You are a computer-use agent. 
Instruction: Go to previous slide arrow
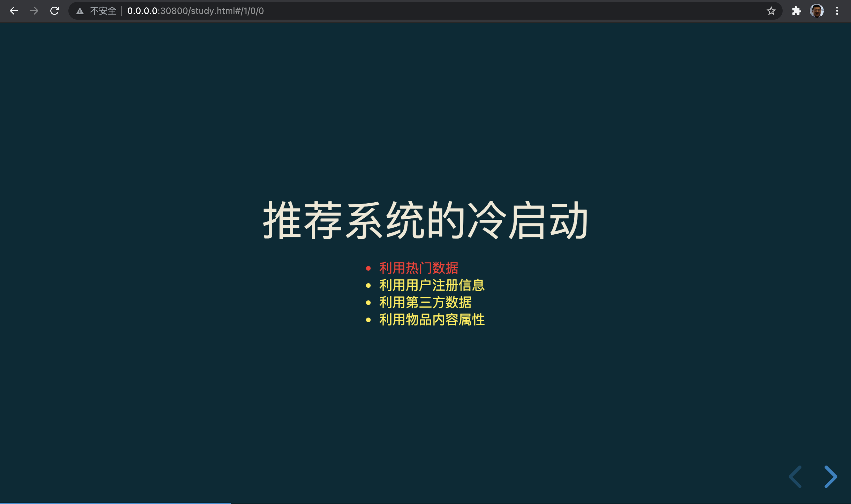point(795,476)
